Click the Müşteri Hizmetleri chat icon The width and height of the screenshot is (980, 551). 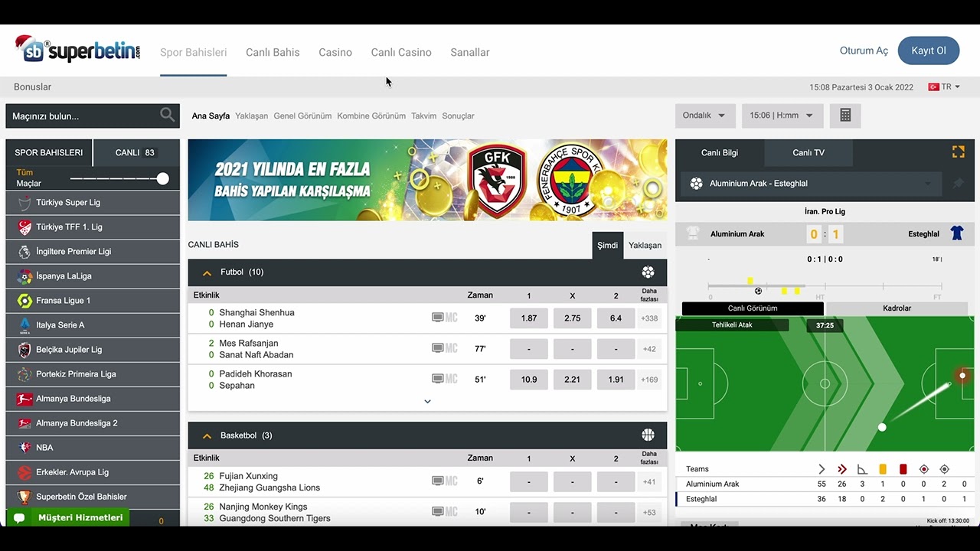pos(20,518)
